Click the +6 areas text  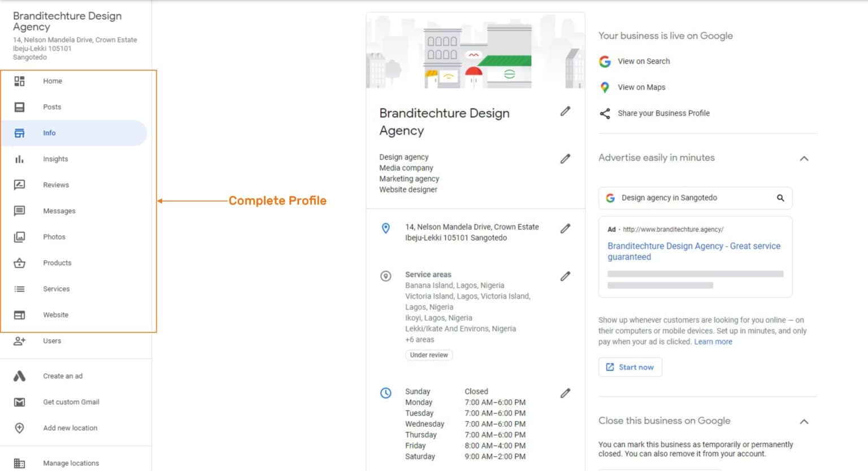click(x=419, y=340)
